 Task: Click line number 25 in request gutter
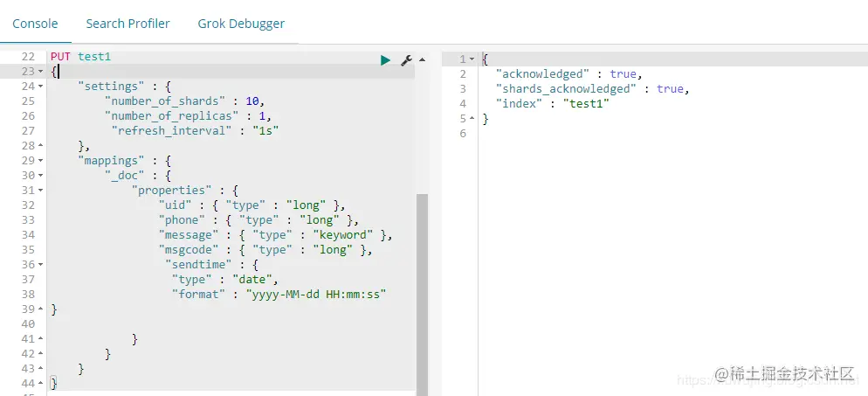coord(28,101)
